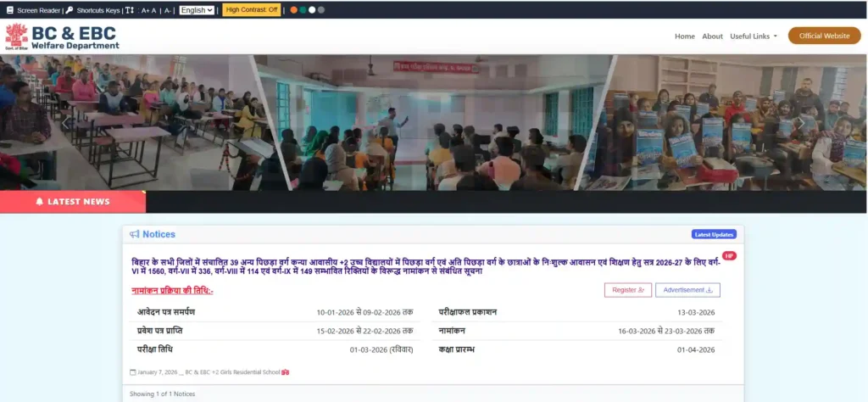Image resolution: width=868 pixels, height=402 pixels.
Task: Click the bell icon in Latest News
Action: (x=39, y=202)
